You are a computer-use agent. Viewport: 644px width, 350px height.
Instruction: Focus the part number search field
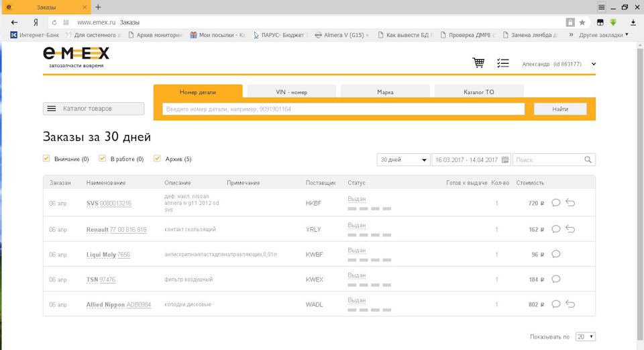[343, 109]
